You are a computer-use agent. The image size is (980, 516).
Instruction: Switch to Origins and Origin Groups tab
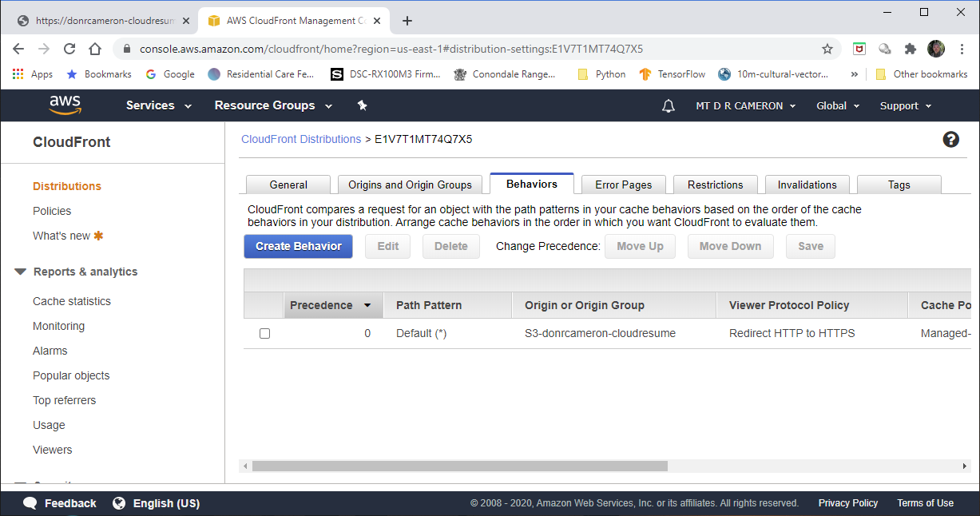click(410, 185)
